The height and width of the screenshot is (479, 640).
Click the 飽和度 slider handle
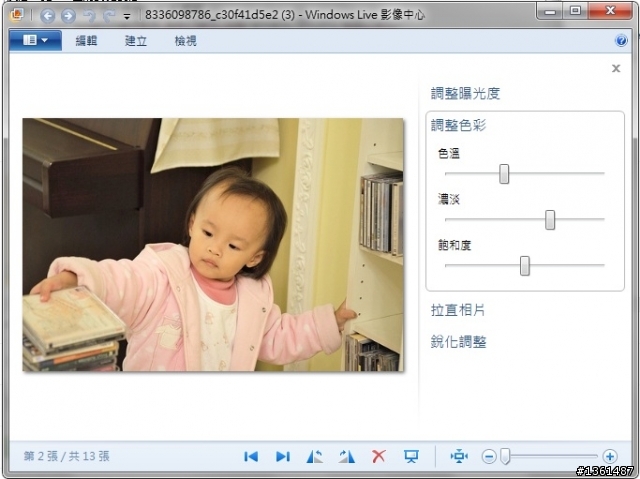click(x=524, y=266)
